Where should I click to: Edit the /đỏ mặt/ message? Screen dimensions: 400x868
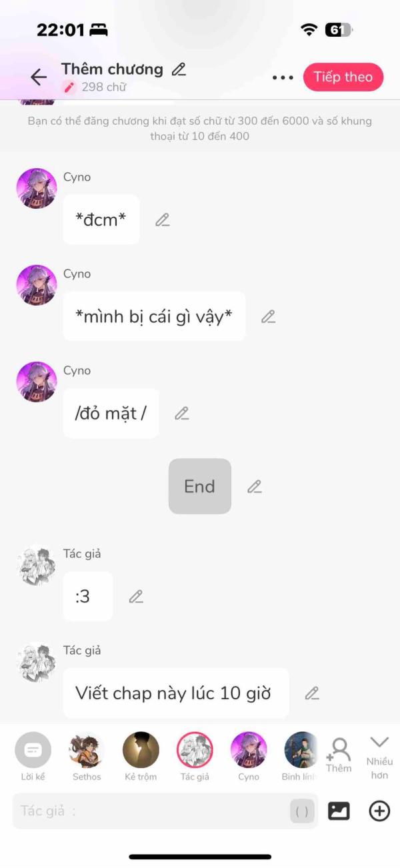point(181,414)
